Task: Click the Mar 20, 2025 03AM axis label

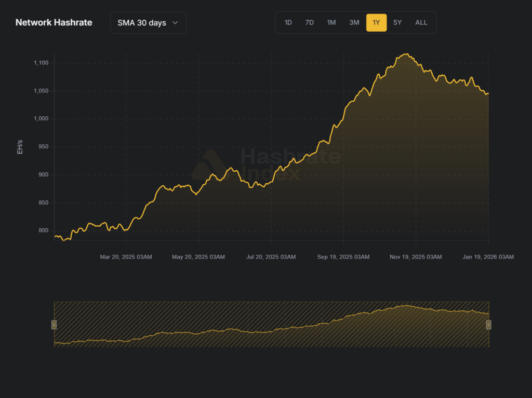Action: click(x=126, y=257)
